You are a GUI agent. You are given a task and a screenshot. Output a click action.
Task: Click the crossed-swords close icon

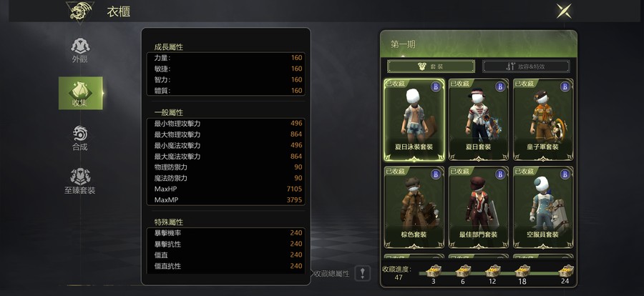[564, 11]
